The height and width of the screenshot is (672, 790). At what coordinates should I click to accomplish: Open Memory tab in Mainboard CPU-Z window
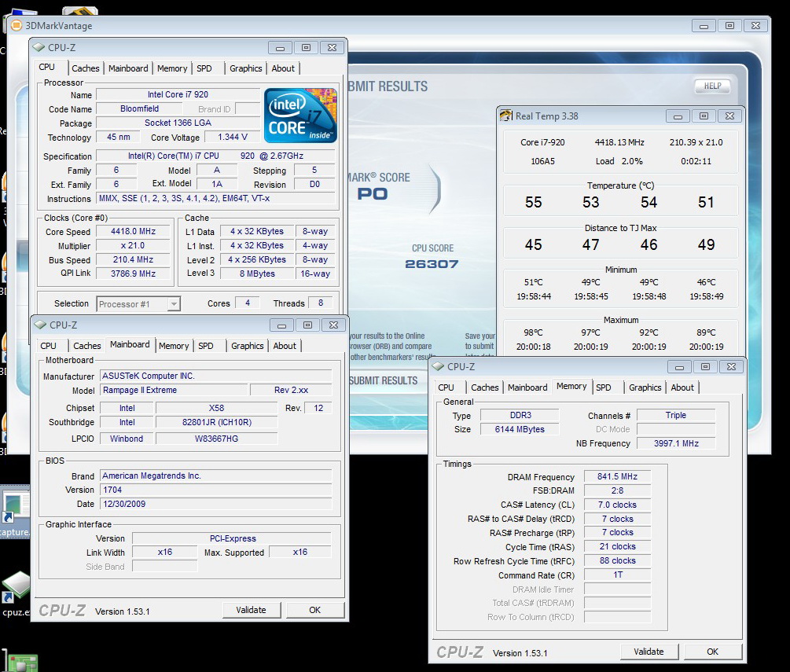point(173,346)
